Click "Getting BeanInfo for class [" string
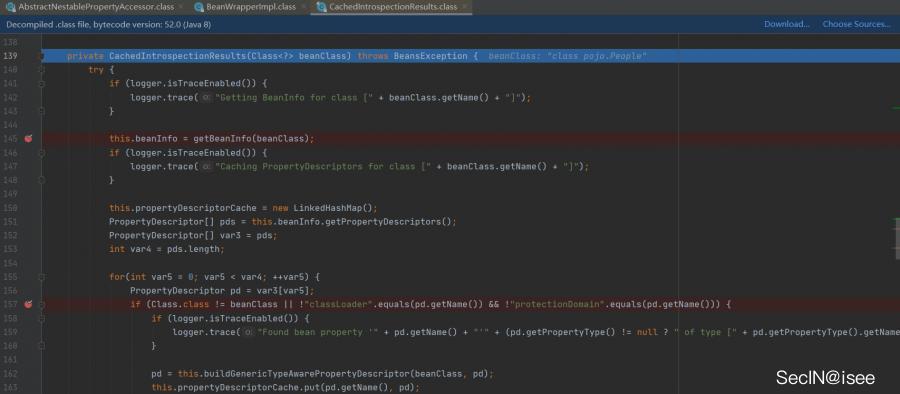The width and height of the screenshot is (900, 394). pyautogui.click(x=294, y=98)
